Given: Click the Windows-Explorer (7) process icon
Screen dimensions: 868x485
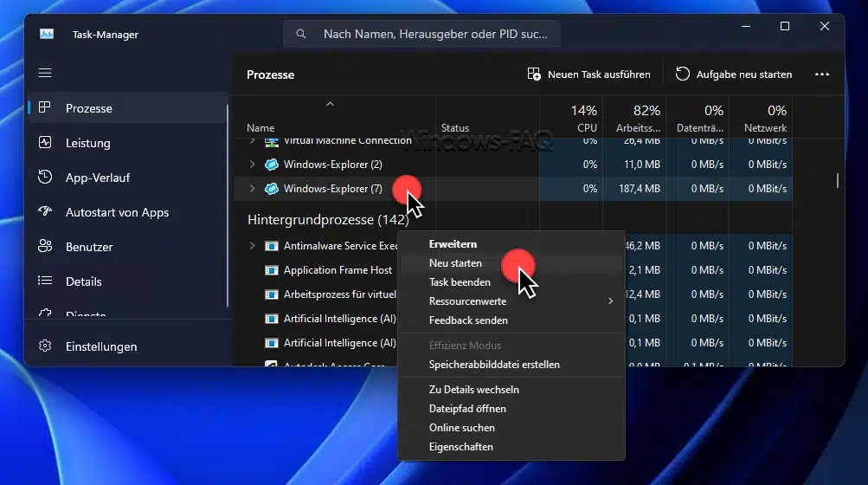Looking at the screenshot, I should click(271, 189).
